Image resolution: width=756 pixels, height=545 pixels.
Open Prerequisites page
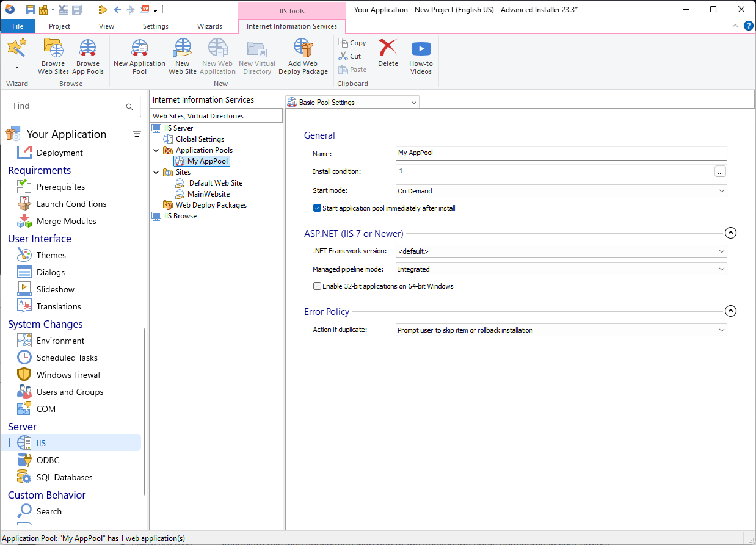(60, 187)
